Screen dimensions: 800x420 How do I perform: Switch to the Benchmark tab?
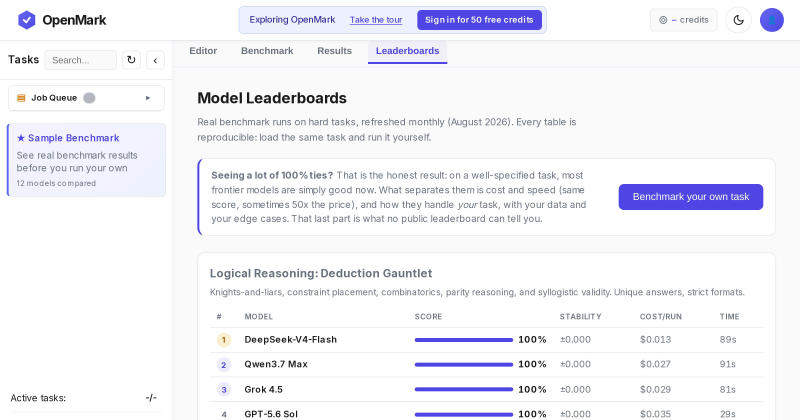(267, 51)
